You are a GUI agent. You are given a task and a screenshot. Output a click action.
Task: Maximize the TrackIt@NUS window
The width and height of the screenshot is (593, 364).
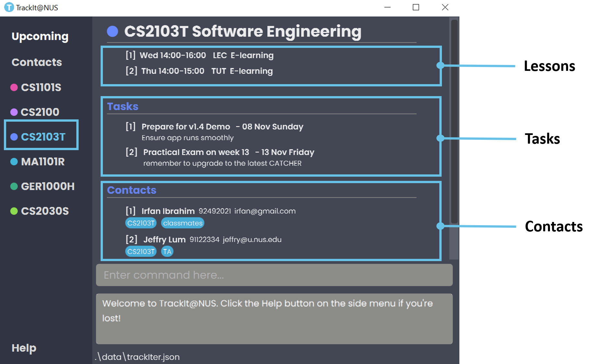point(416,7)
